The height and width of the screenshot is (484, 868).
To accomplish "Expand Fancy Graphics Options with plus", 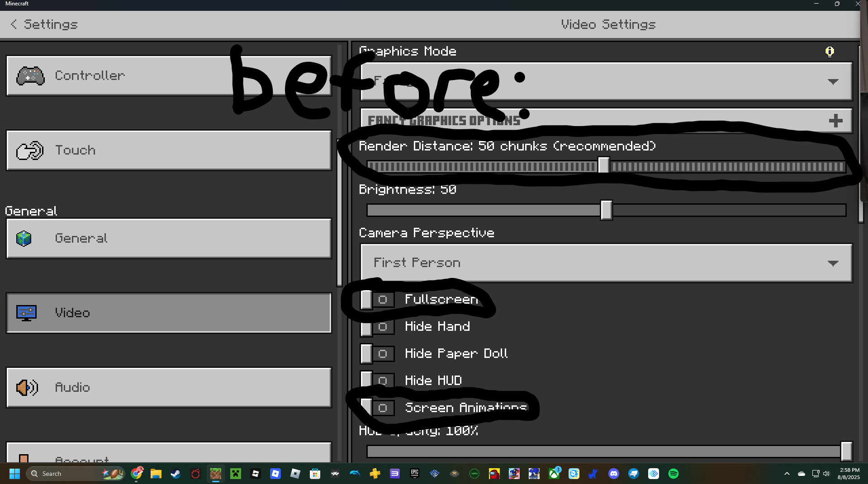I will pyautogui.click(x=835, y=121).
